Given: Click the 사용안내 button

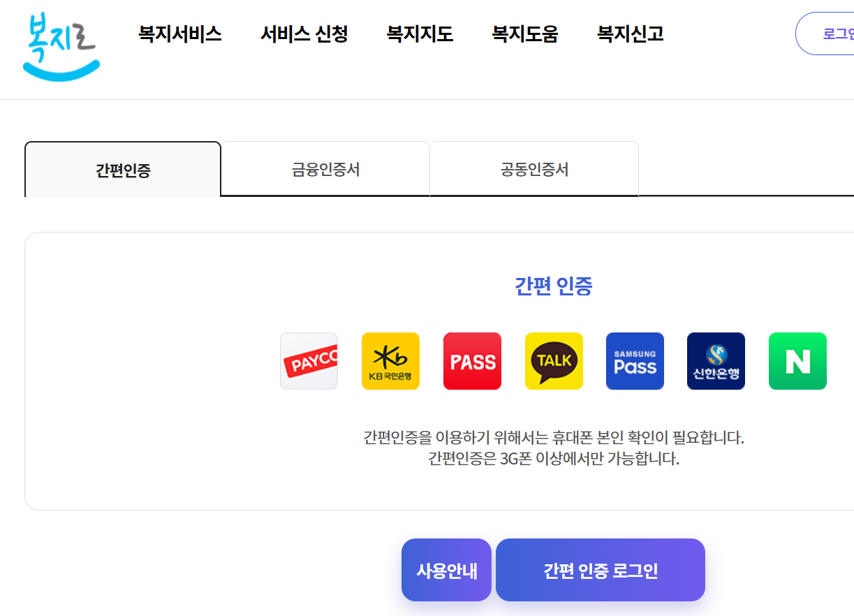Looking at the screenshot, I should [446, 570].
